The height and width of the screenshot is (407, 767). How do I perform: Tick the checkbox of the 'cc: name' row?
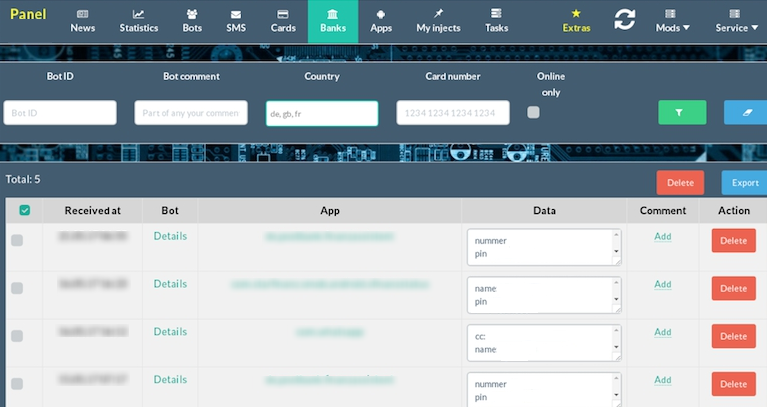[x=17, y=336]
